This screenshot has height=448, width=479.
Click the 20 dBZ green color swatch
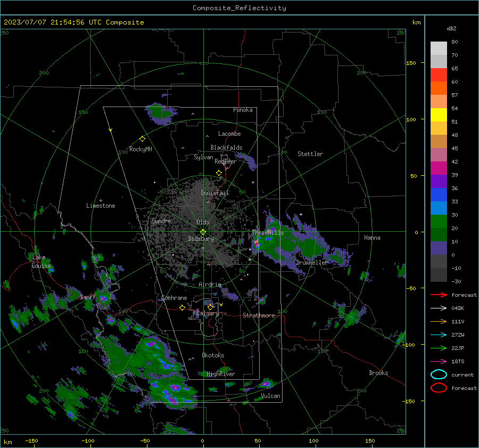[x=439, y=222]
